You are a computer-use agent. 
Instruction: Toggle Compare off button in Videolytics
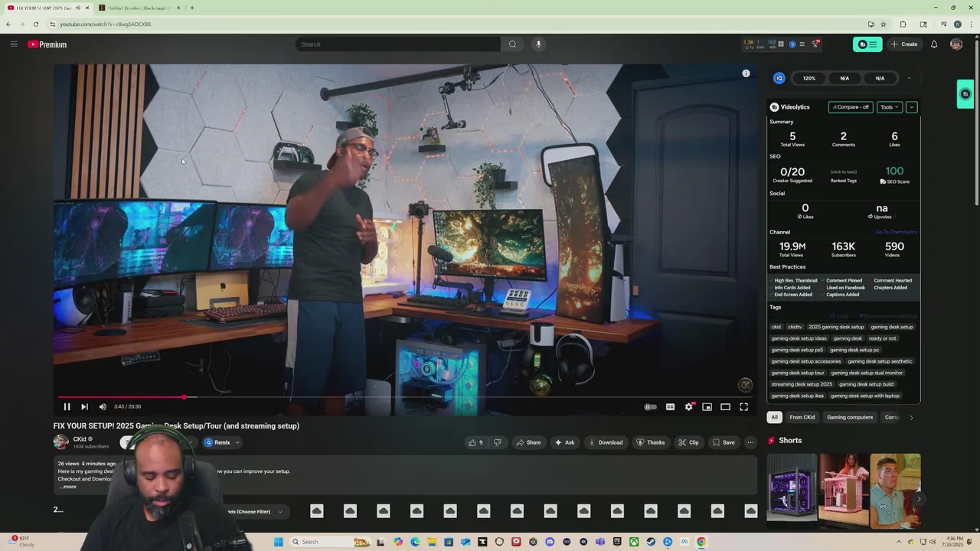[x=851, y=107]
